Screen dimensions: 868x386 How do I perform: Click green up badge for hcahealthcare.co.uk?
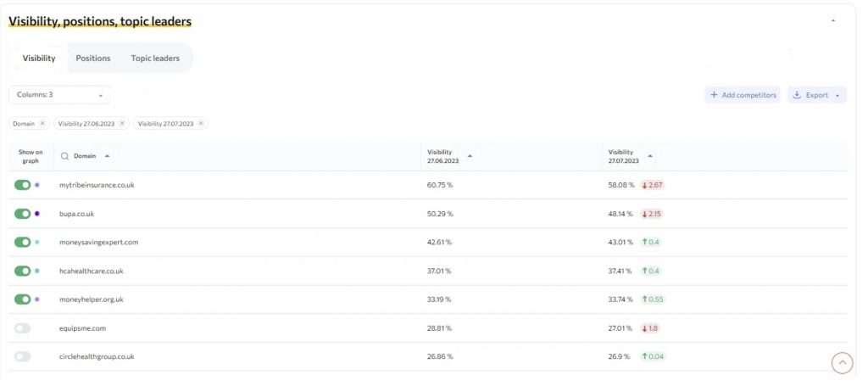(x=650, y=271)
